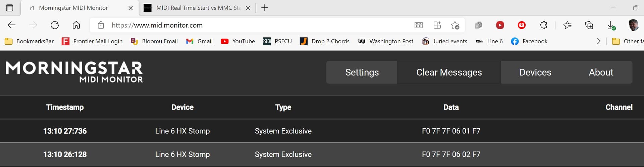Open the Settings menu item

tap(362, 72)
